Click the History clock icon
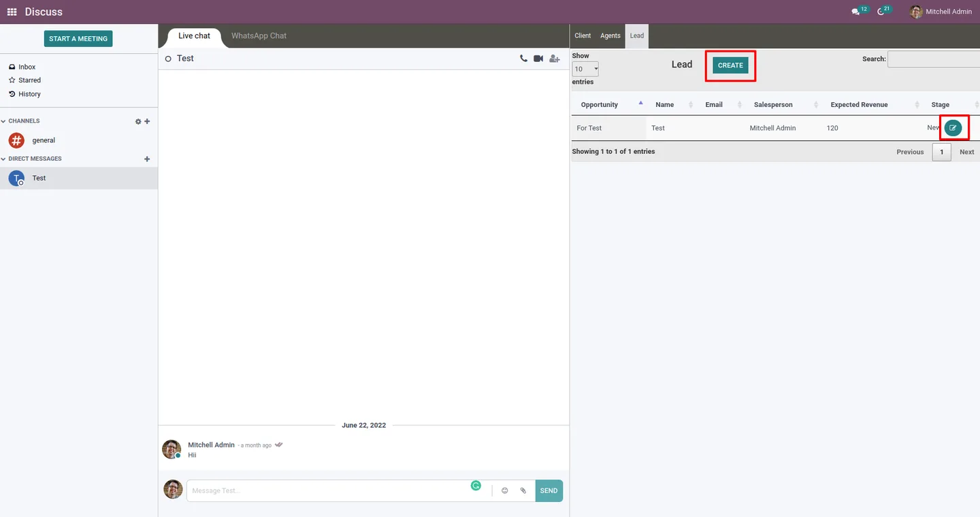980x517 pixels. tap(12, 94)
